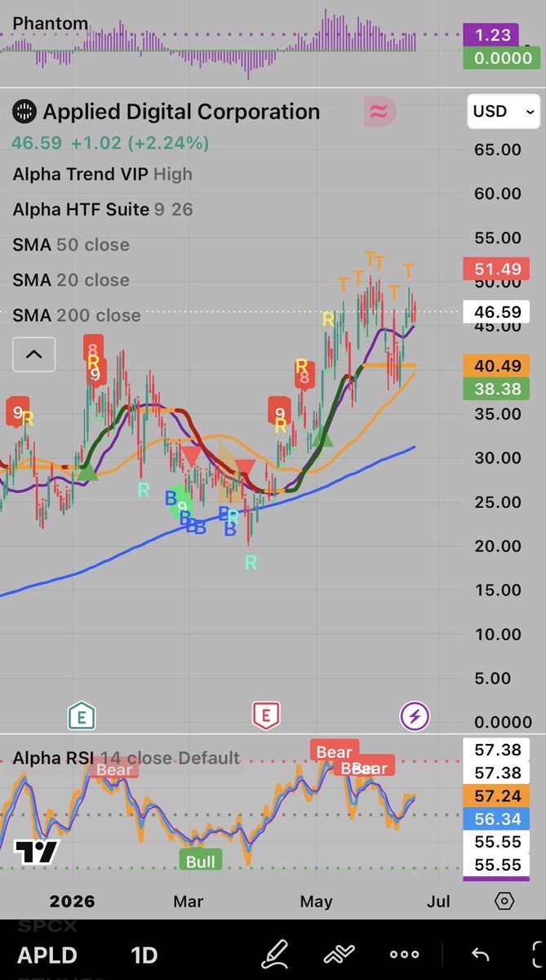Tap the green earnings E marker
This screenshot has width=546, height=980.
click(82, 716)
